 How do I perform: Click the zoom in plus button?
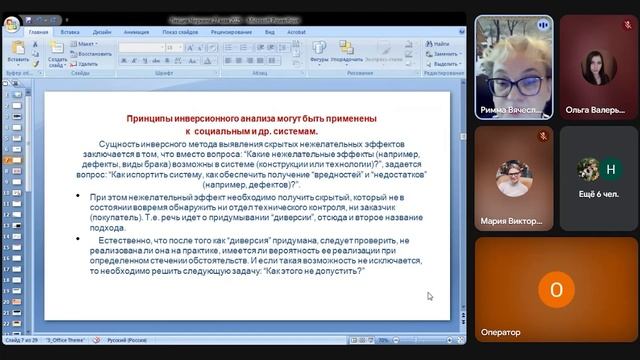(x=449, y=340)
